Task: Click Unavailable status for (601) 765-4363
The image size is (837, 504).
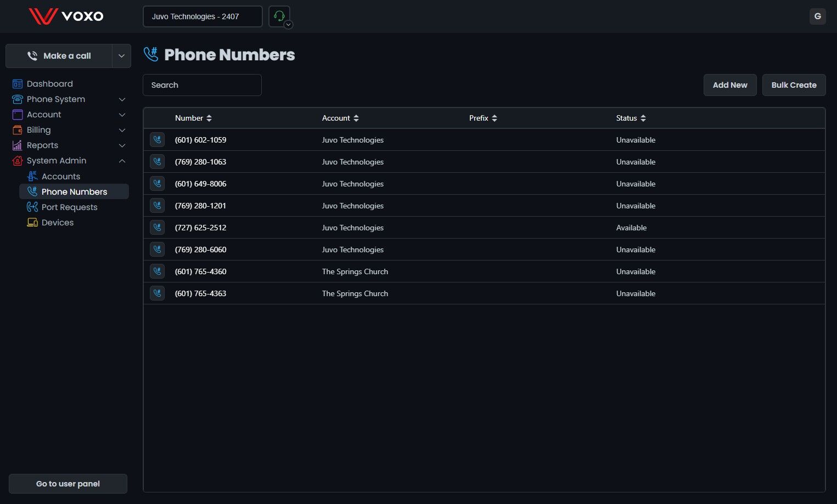Action: [x=636, y=293]
